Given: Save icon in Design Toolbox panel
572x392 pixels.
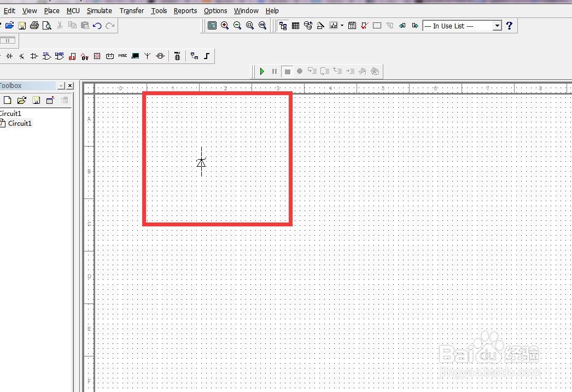Looking at the screenshot, I should click(36, 100).
